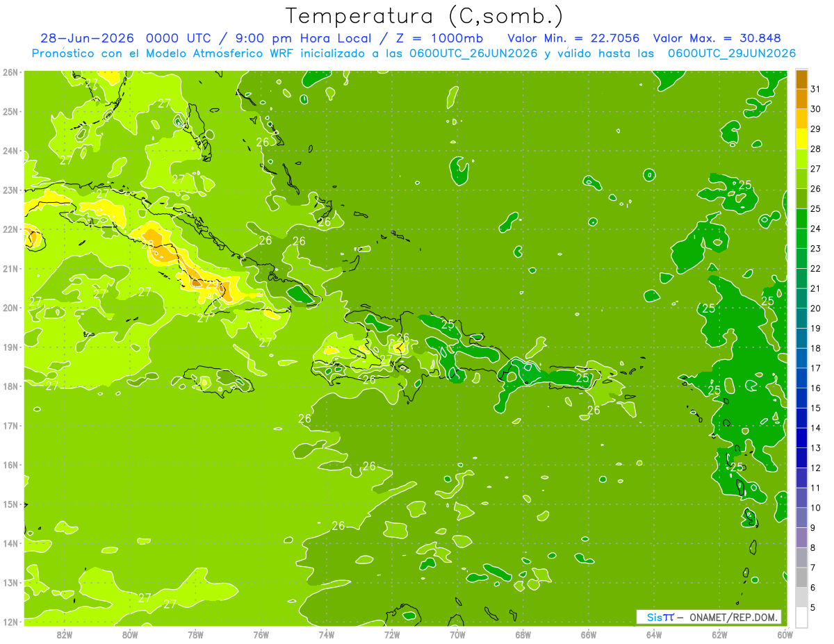Click the latitude label "16N"

[x=10, y=465]
